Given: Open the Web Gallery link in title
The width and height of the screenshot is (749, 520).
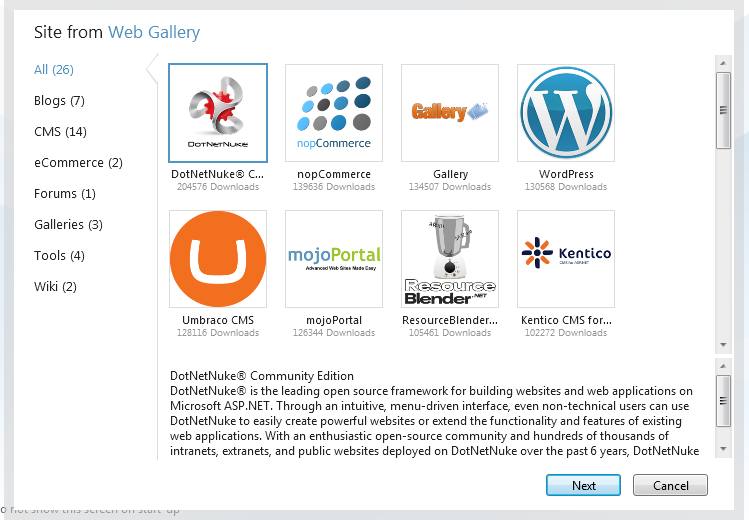Looking at the screenshot, I should (x=154, y=32).
